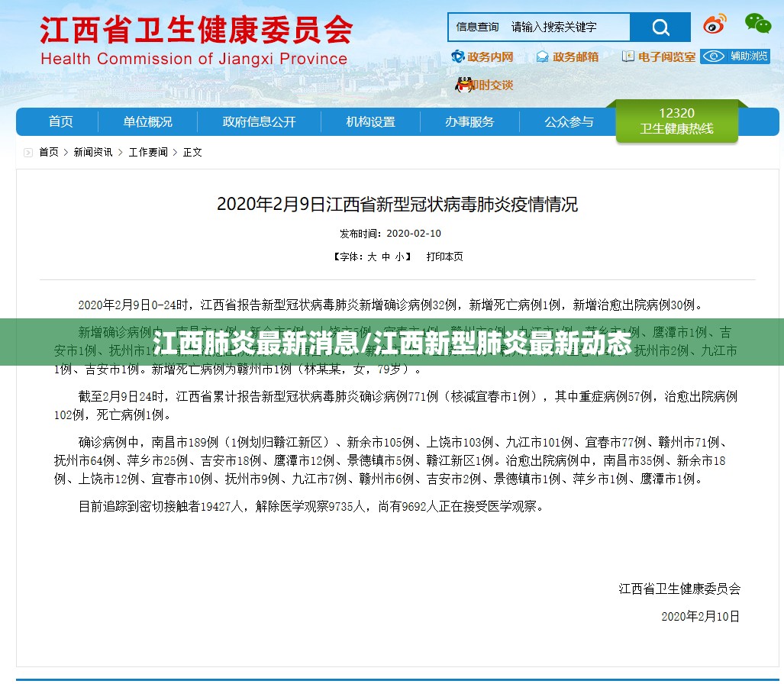Click the closing date 2020年2月10日
Viewport: 784px width, 684px height.
701,617
